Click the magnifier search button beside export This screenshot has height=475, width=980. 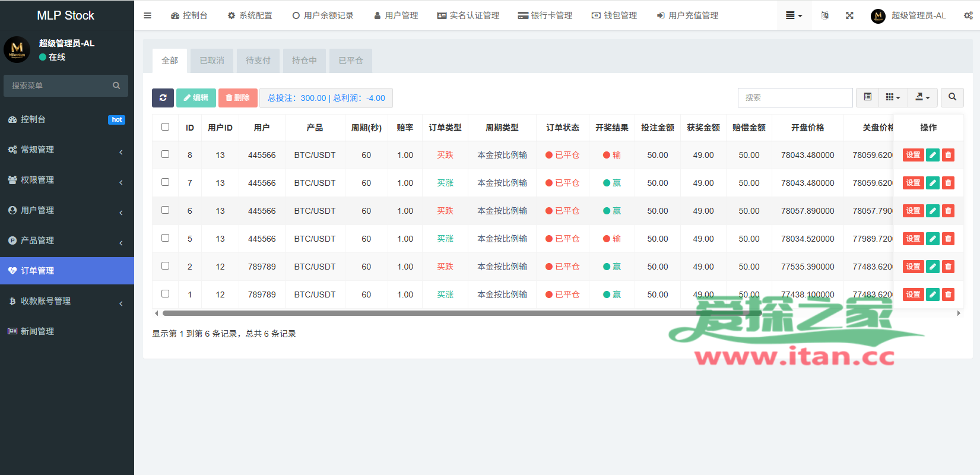pos(952,97)
